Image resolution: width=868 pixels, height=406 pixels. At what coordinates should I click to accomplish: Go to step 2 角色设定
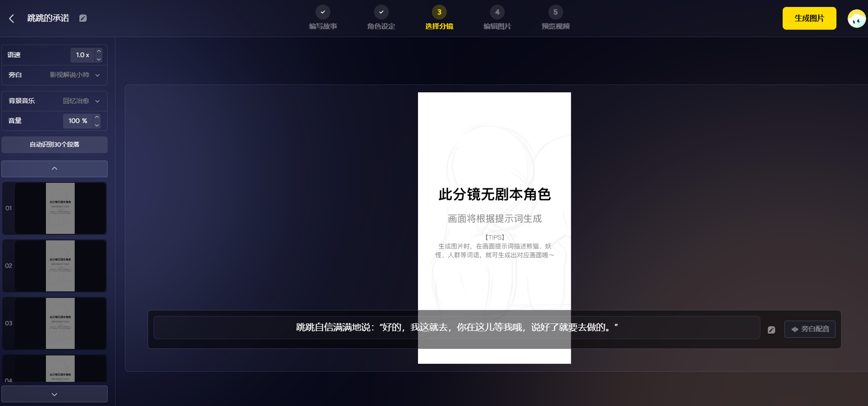click(381, 18)
